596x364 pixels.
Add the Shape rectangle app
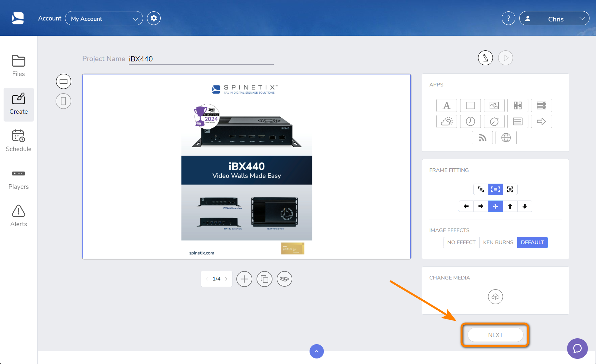[470, 105]
